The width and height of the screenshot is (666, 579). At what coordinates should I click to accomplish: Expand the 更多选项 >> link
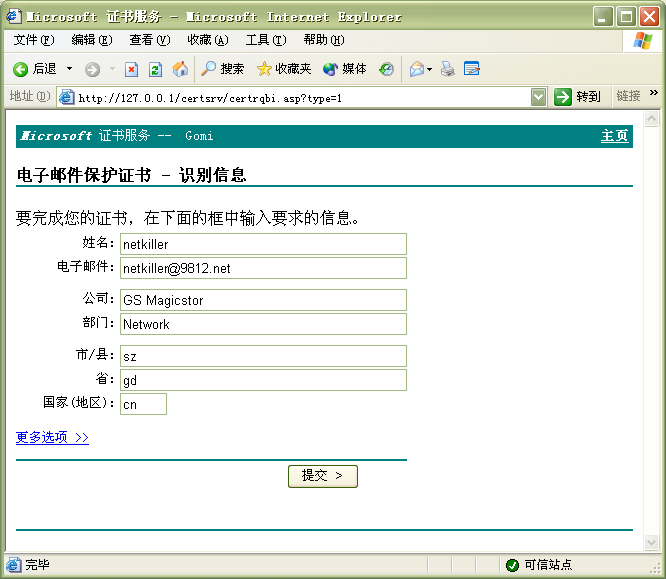[x=52, y=437]
